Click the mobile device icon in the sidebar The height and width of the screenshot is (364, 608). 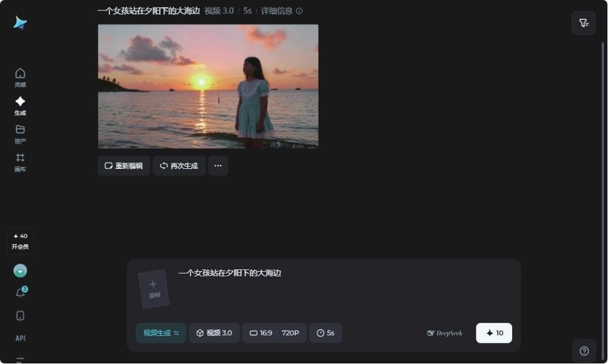[20, 316]
